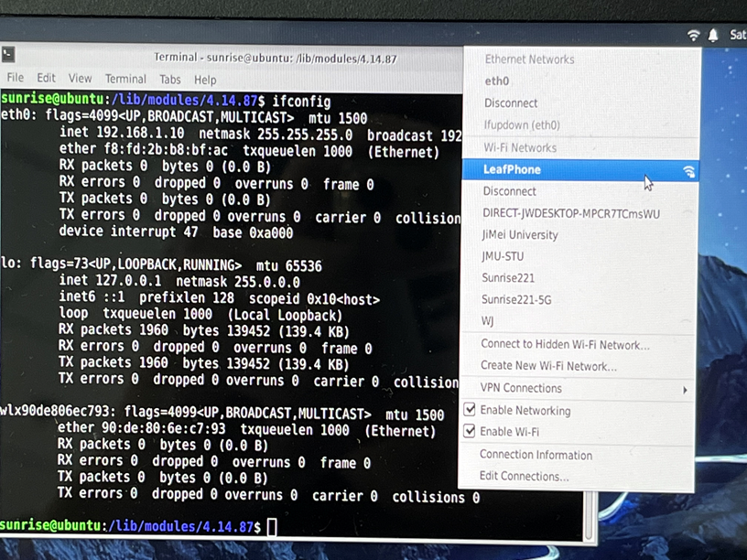Disconnect the eth0 Ethernet connection

coord(511,102)
